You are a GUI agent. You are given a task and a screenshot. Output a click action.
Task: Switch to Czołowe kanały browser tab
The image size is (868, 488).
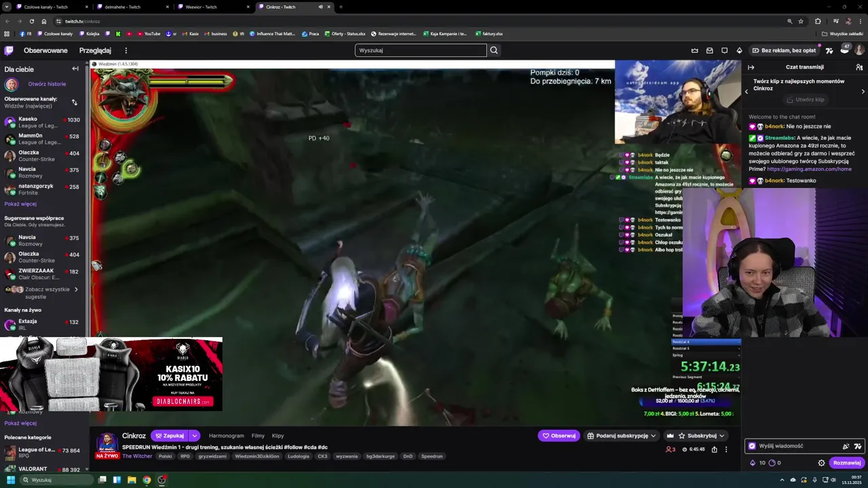(52, 7)
